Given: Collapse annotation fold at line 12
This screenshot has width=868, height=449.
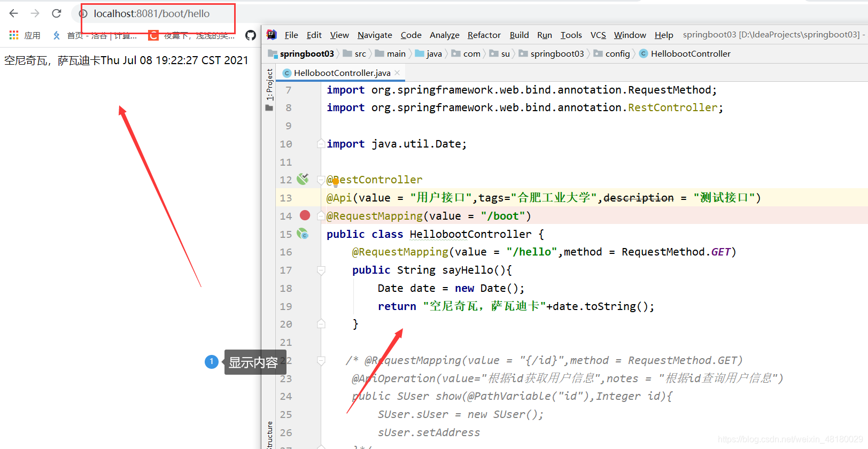Looking at the screenshot, I should pyautogui.click(x=321, y=180).
